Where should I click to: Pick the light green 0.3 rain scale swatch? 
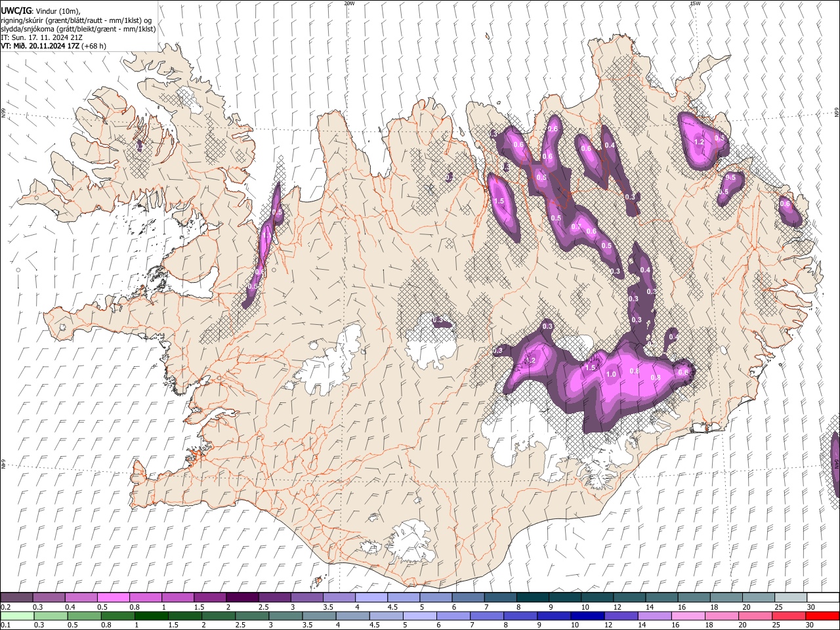[51, 616]
